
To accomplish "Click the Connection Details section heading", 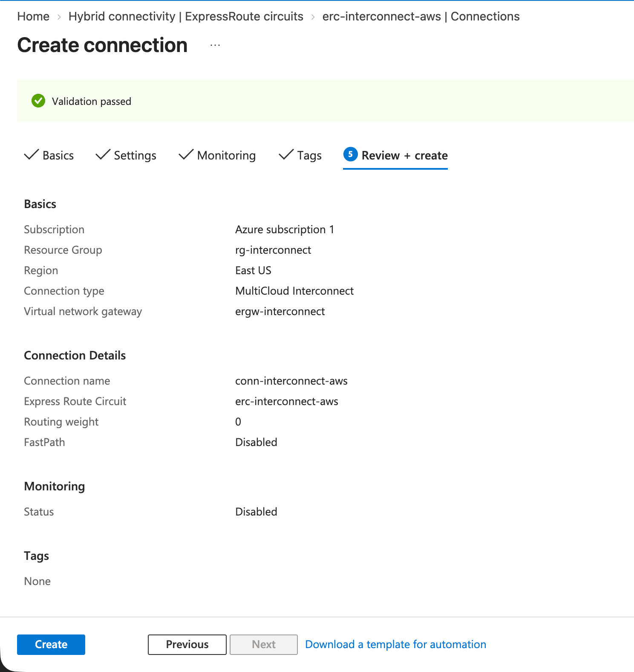I will point(75,355).
